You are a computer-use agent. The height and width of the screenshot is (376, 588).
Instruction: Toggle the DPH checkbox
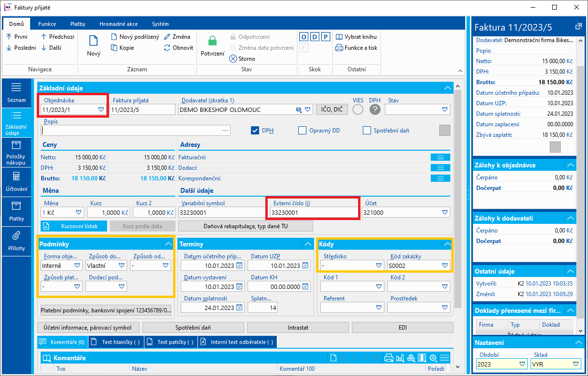point(255,130)
